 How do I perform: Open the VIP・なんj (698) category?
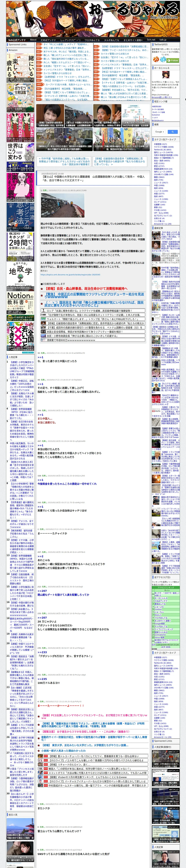click(x=161, y=213)
